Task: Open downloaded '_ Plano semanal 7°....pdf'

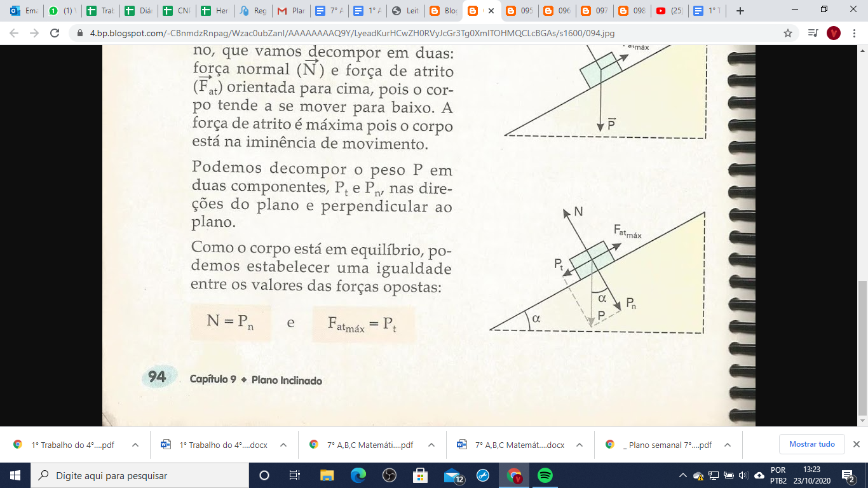Action: tap(660, 445)
